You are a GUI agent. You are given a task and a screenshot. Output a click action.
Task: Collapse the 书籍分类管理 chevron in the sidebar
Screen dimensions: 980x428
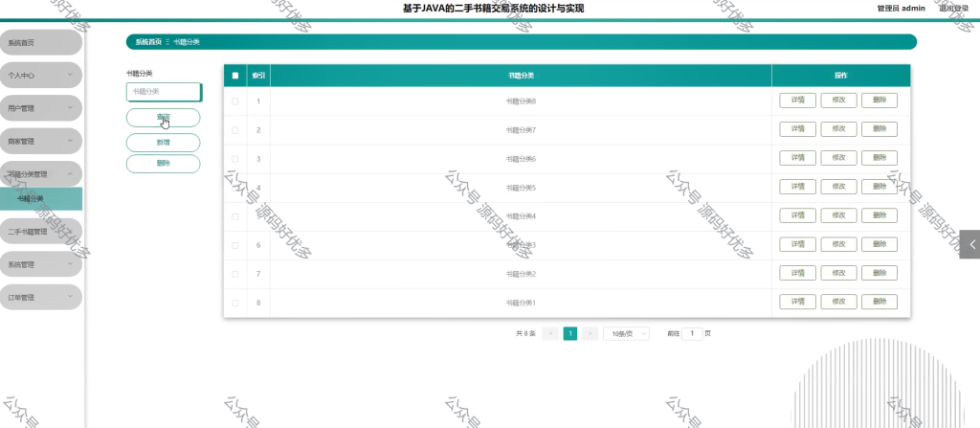[x=70, y=174]
